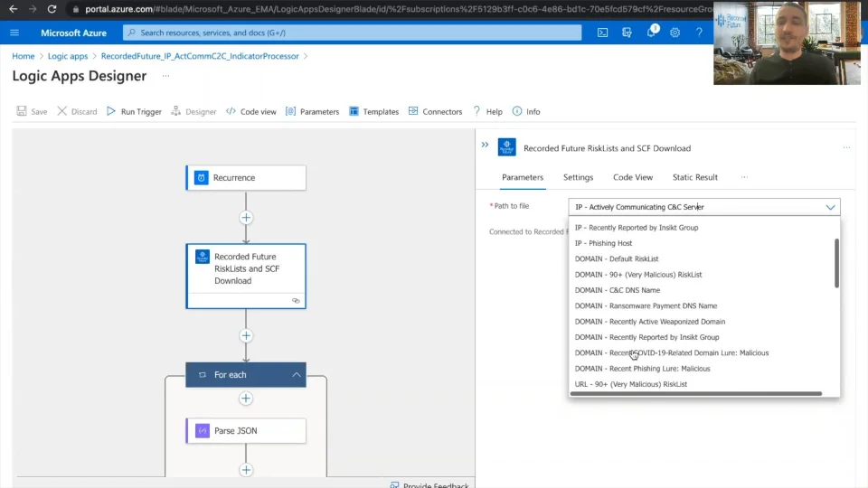Screen dimensions: 868x488
Task: Open the Azure Cloud Shell icon
Action: click(603, 33)
